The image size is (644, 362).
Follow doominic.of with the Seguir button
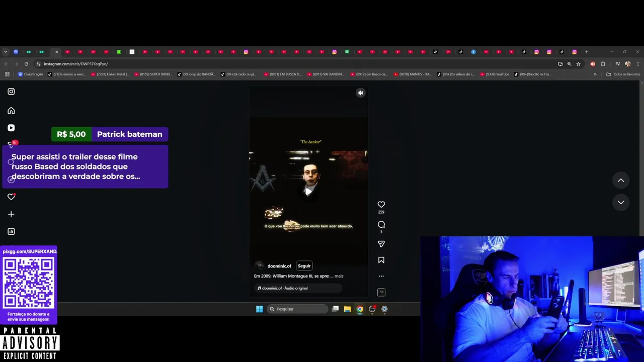coord(304,266)
